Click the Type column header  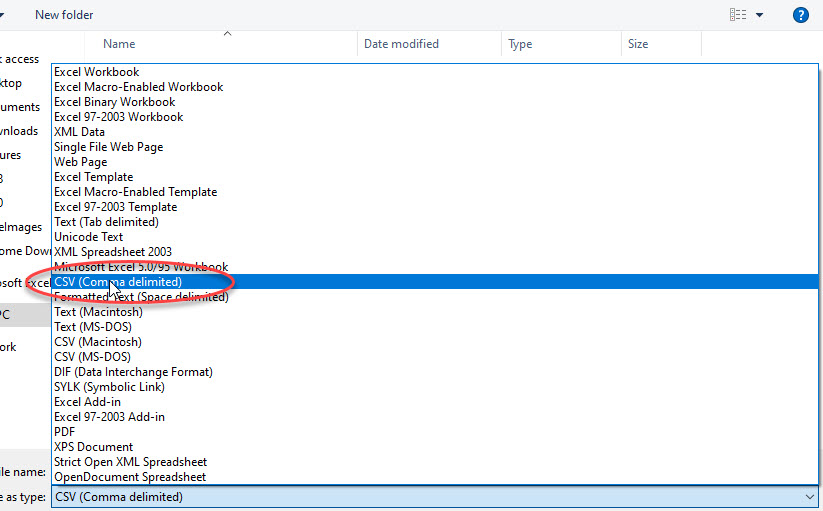click(520, 44)
